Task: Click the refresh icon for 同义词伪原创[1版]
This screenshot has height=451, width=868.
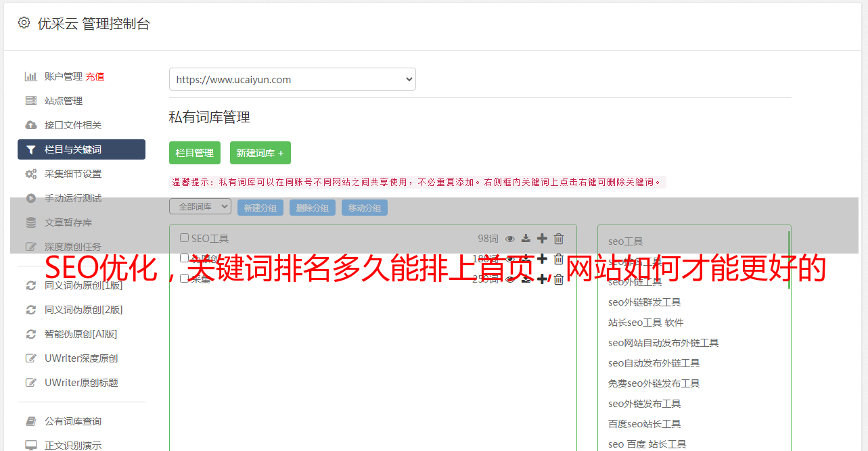Action: [x=31, y=285]
